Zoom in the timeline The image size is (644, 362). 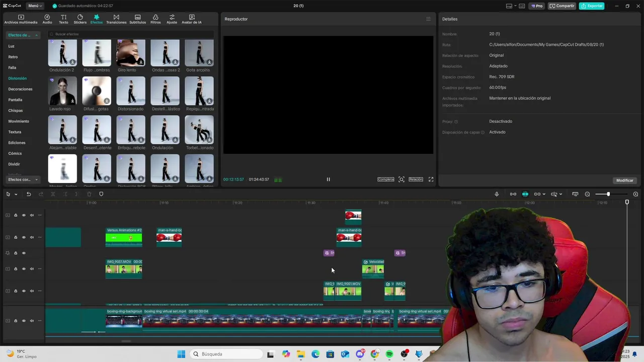click(635, 194)
